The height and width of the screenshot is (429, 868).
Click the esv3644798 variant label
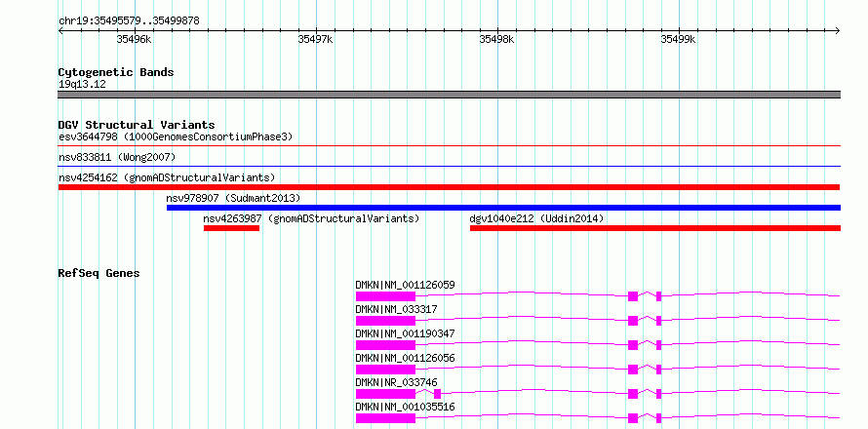coord(176,136)
